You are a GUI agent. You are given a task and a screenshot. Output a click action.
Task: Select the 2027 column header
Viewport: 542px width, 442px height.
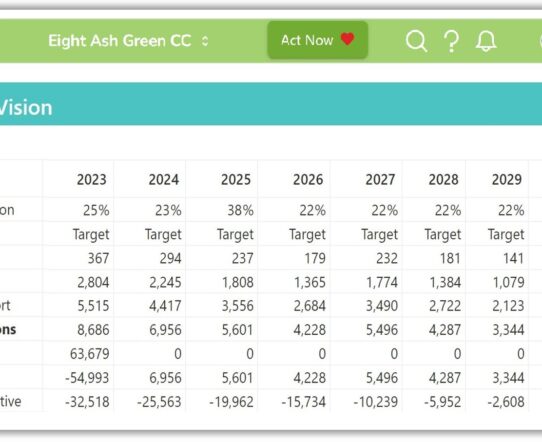[x=380, y=179]
